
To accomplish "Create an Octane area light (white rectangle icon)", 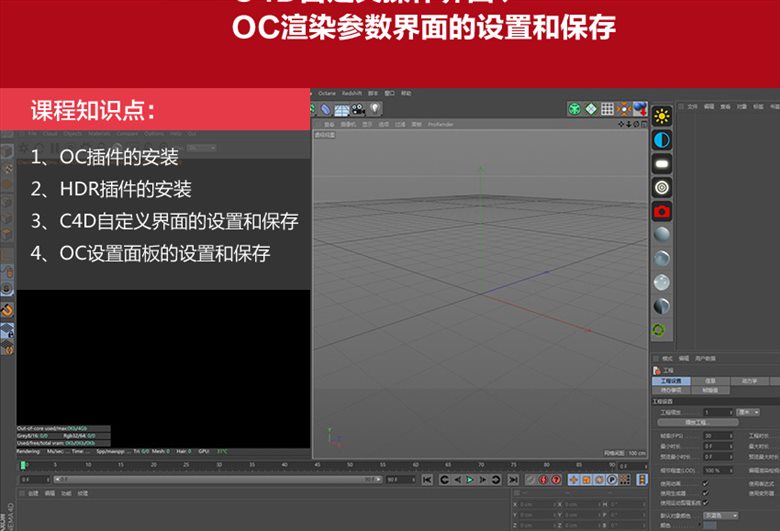I will [662, 164].
